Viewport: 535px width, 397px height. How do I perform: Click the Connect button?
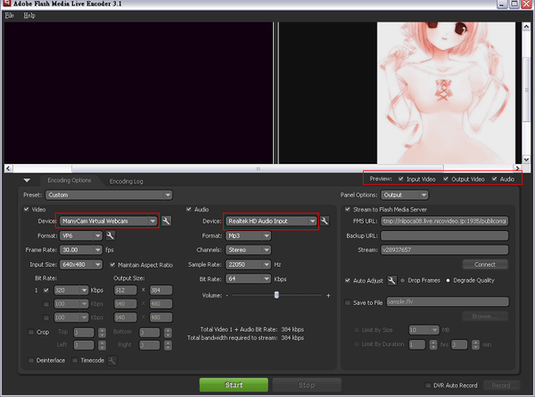pos(485,264)
